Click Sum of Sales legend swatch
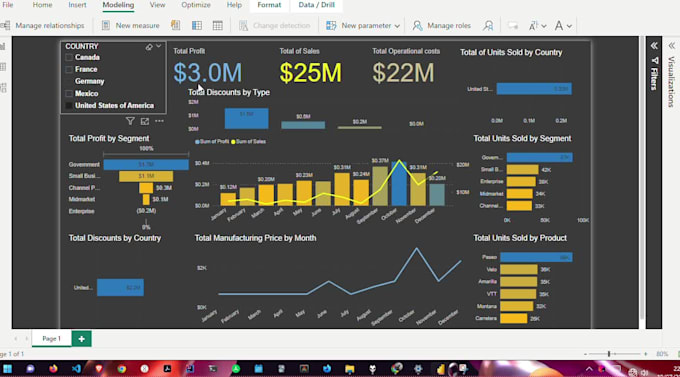Viewport: 680px width, 377px height. (x=233, y=142)
